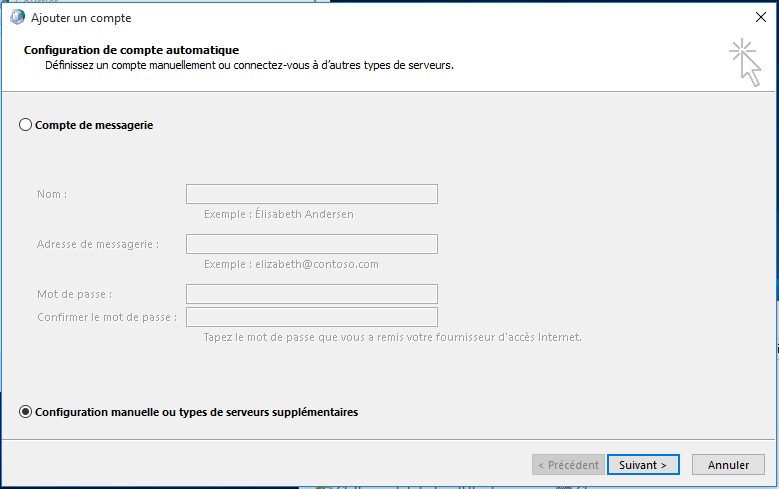Click the Outlook globe icon in title bar
This screenshot has height=489, width=779.
coord(17,17)
